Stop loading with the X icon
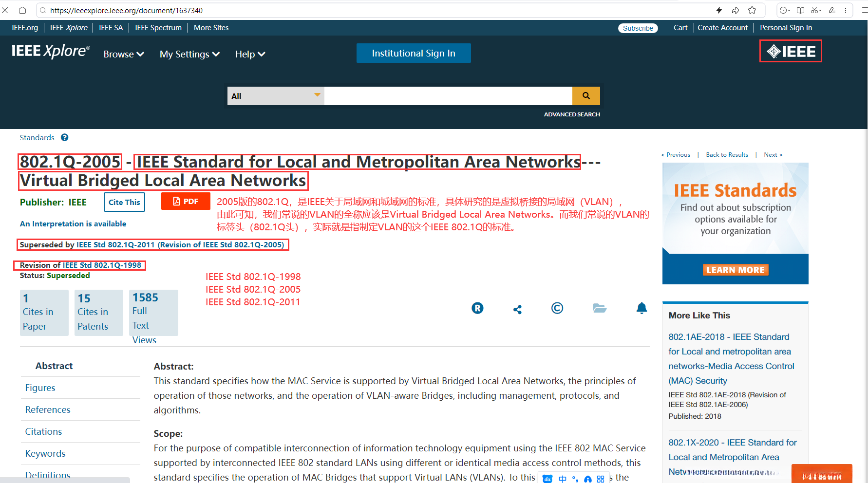The image size is (868, 483). [5, 10]
